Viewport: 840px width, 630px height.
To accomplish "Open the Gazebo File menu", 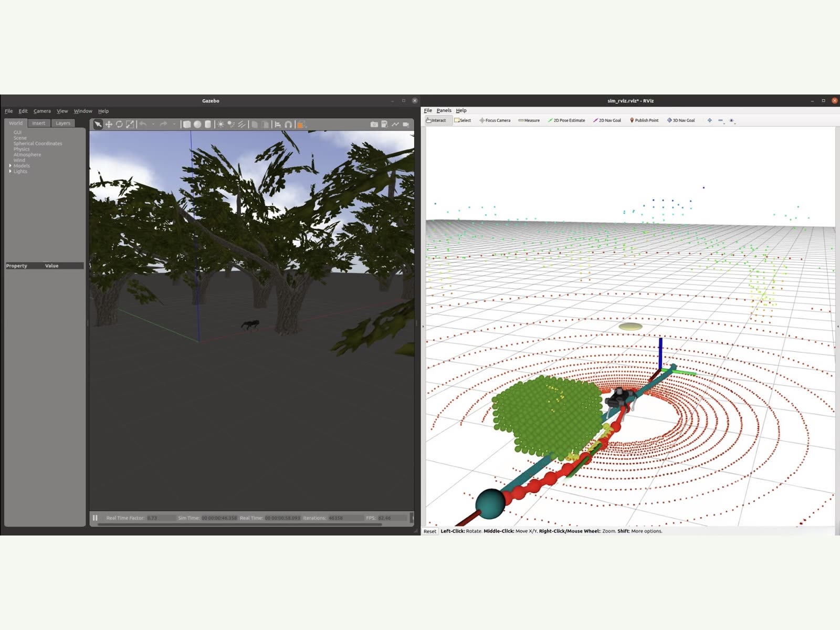I will 9,111.
